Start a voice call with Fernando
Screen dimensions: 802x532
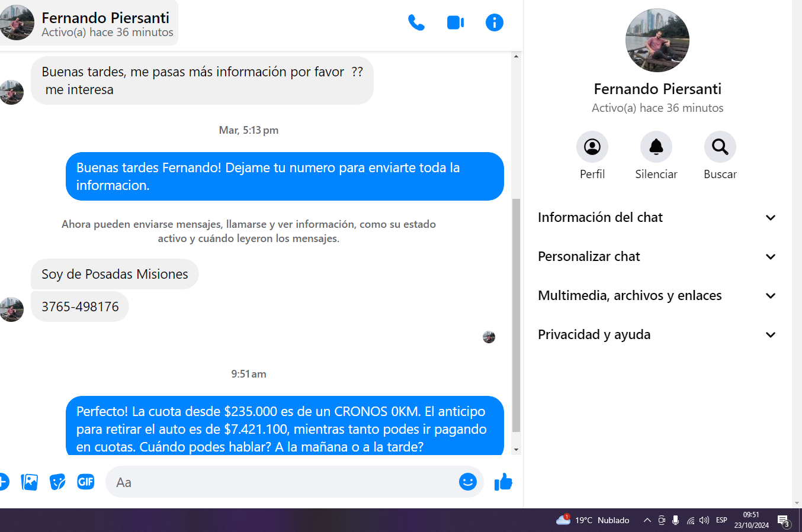(x=416, y=22)
